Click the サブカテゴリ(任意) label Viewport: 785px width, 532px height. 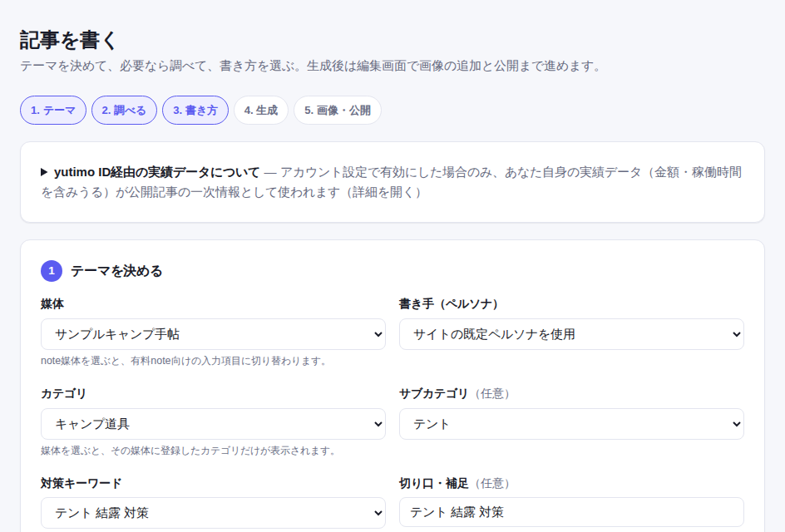pyautogui.click(x=455, y=394)
